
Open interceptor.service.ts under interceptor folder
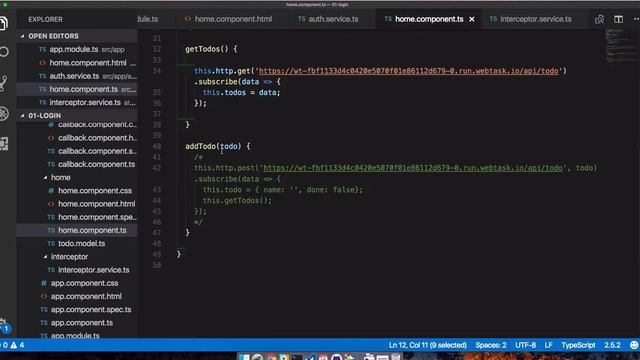point(77,270)
